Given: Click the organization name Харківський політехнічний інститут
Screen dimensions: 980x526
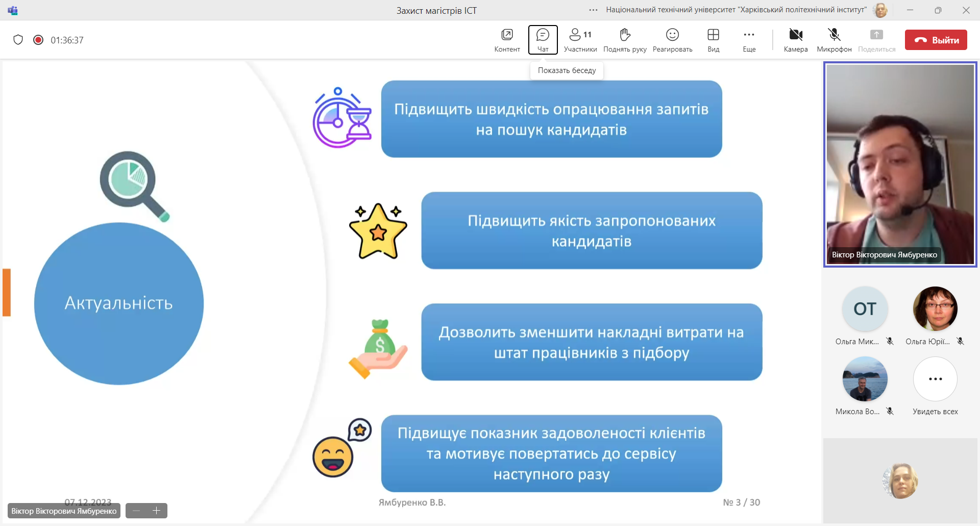Looking at the screenshot, I should click(736, 10).
